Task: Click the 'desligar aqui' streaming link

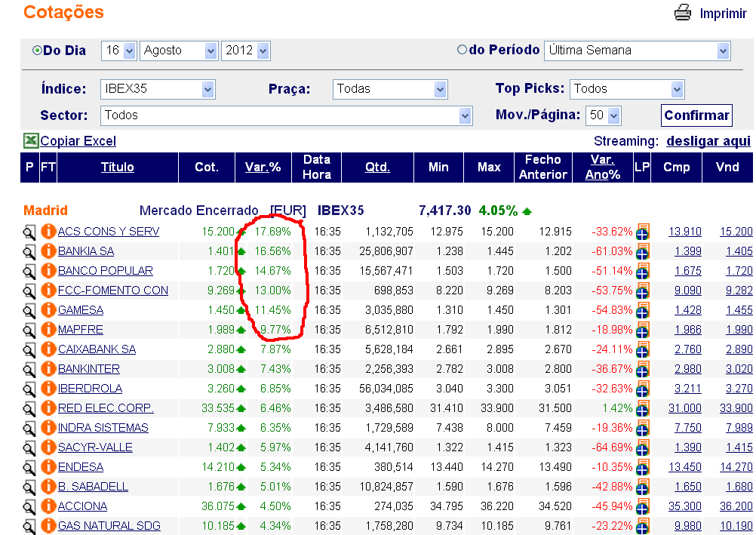Action: (x=708, y=141)
